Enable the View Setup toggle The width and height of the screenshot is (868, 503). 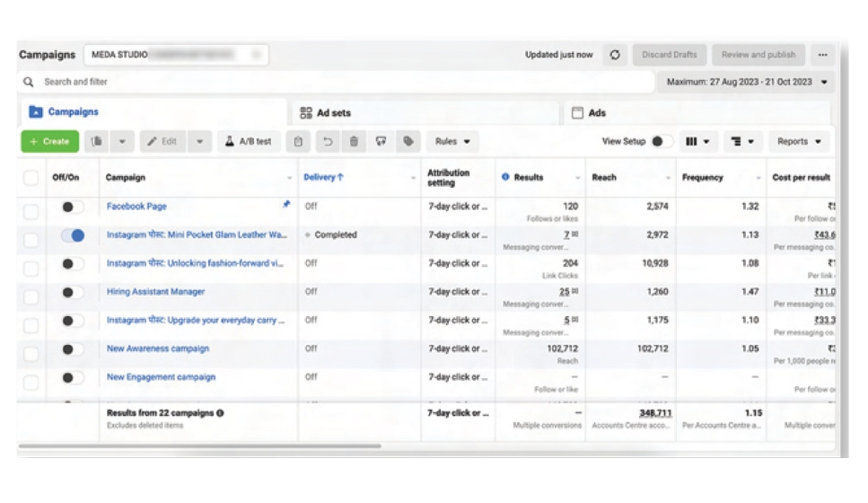point(662,142)
